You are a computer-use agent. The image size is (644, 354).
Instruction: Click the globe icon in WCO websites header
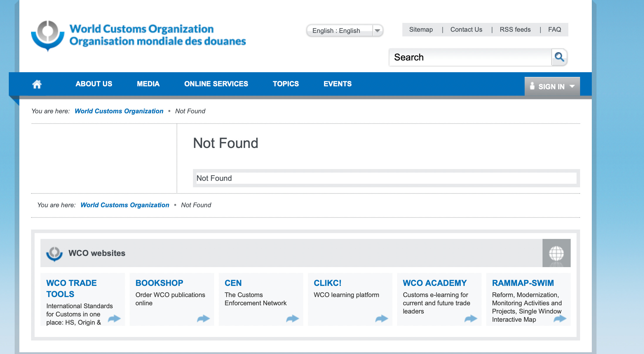556,253
